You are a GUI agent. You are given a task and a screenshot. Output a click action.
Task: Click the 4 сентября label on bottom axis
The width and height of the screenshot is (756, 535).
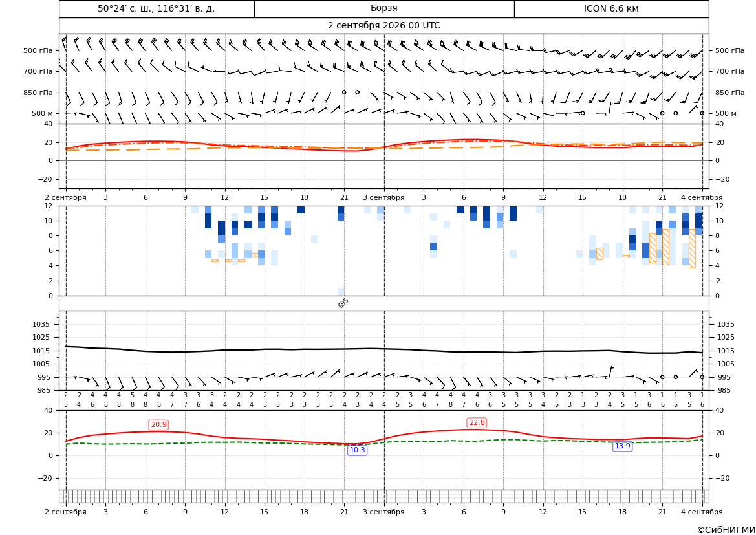(702, 512)
